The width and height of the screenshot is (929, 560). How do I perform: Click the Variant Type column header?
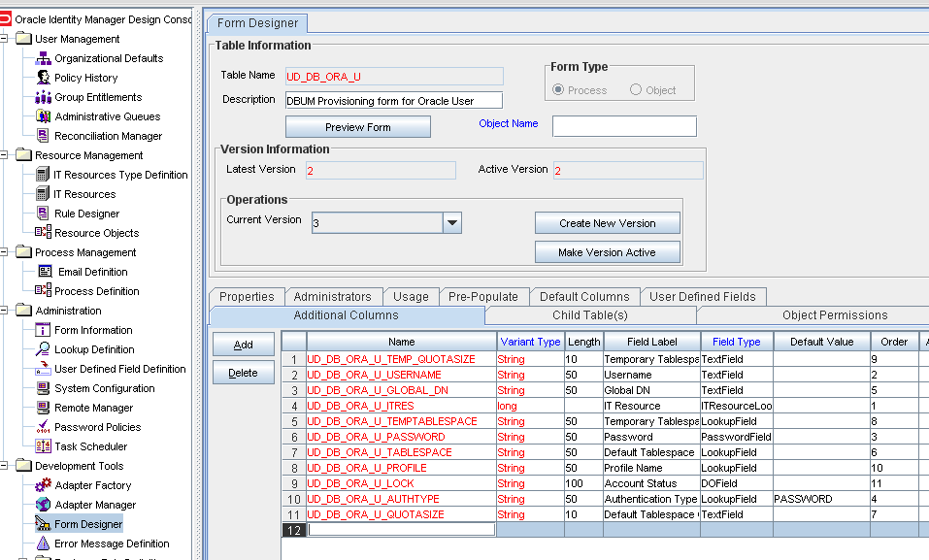point(530,342)
